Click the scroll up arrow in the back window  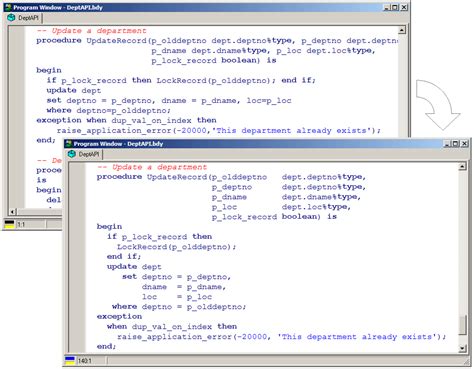click(402, 30)
